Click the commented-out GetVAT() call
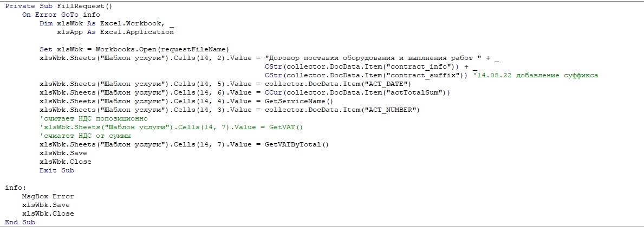This screenshot has width=644, height=227. click(x=284, y=127)
